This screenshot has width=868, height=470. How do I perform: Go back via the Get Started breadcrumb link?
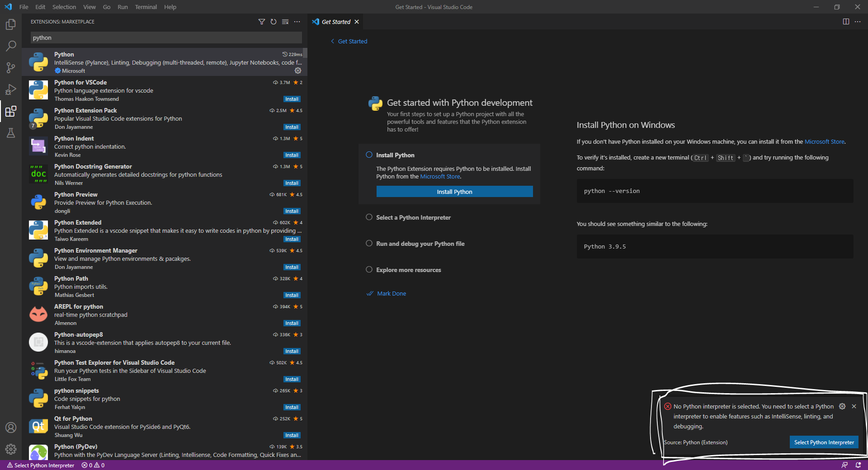(x=349, y=41)
